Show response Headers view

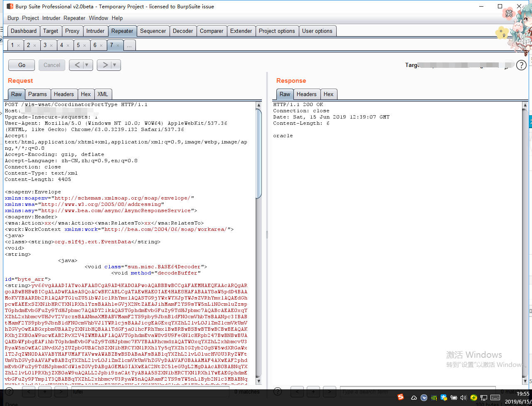tap(306, 94)
